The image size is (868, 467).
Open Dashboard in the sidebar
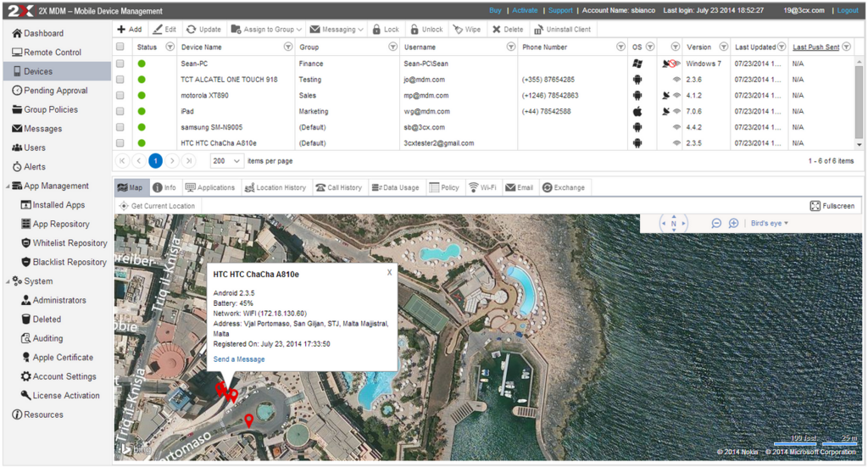37,33
